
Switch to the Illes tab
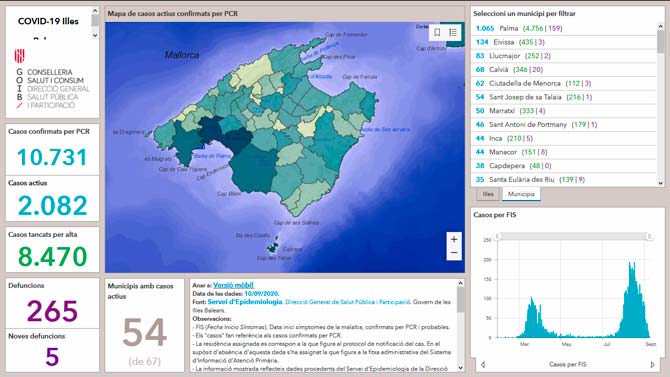point(488,194)
